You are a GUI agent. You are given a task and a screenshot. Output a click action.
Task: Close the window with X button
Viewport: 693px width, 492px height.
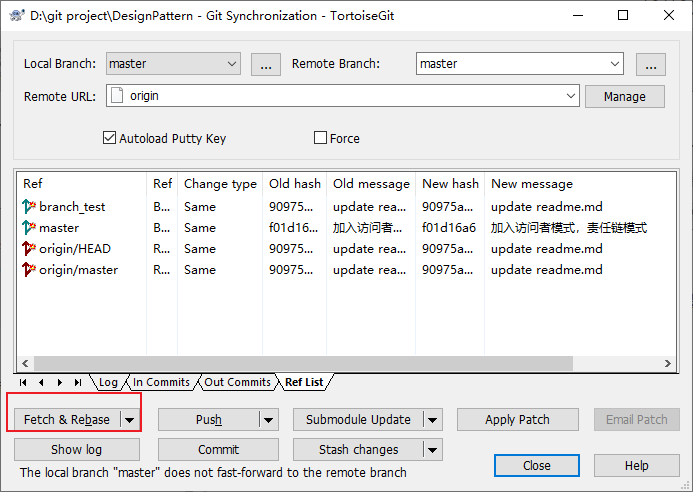669,15
